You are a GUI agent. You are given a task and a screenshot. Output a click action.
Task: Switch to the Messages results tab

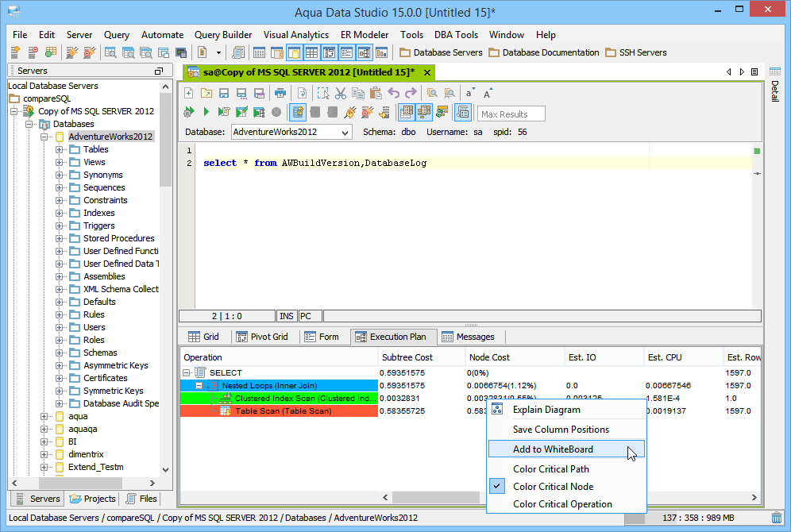[468, 337]
